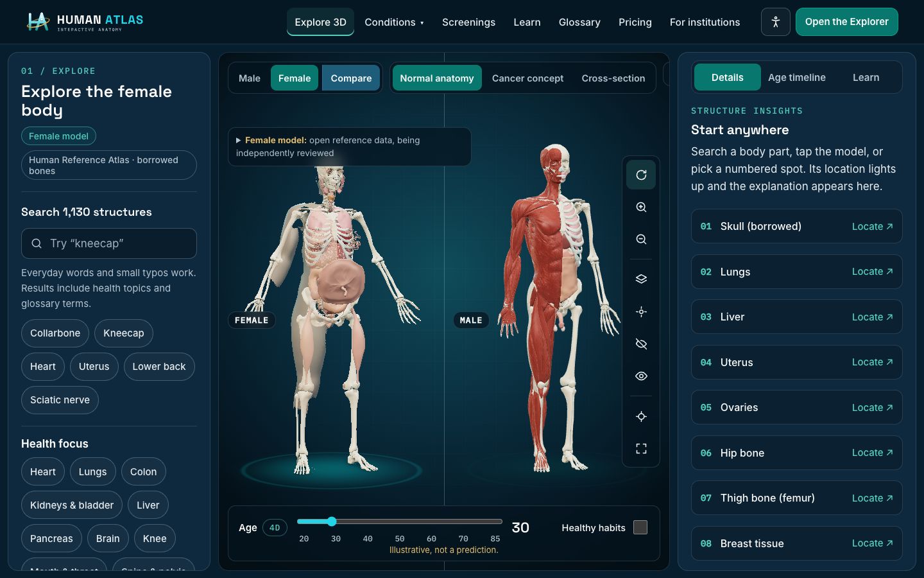Locate the Lungs structure

872,272
